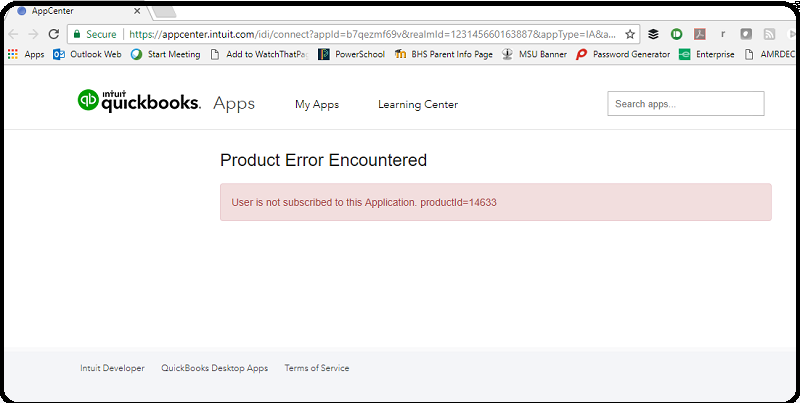800x403 pixels.
Task: Click the Intuit QuickBooks logo
Action: pos(139,100)
